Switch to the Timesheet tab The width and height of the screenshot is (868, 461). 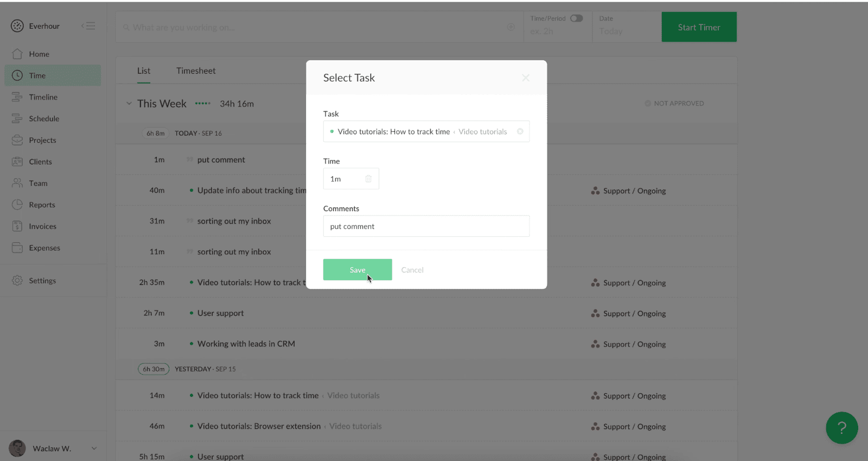pyautogui.click(x=196, y=71)
